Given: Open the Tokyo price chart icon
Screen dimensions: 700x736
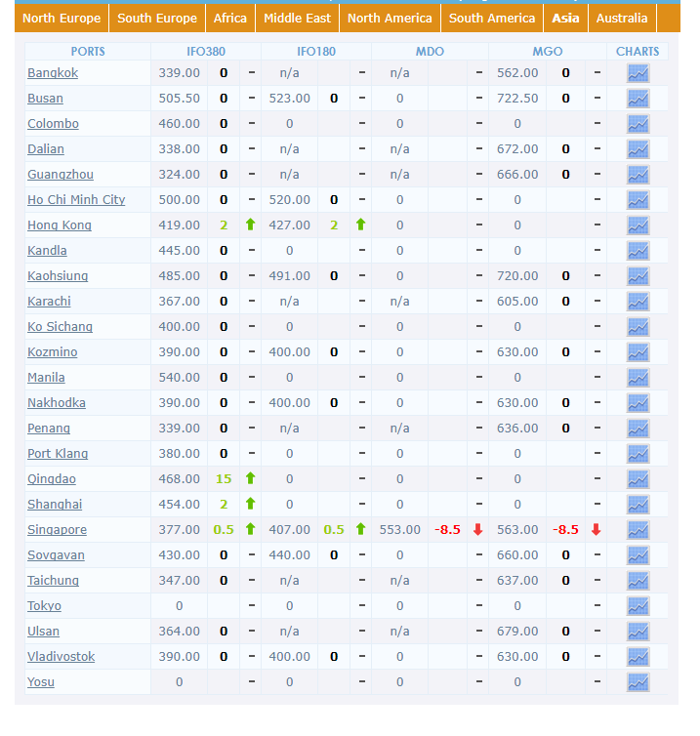Looking at the screenshot, I should 638,606.
